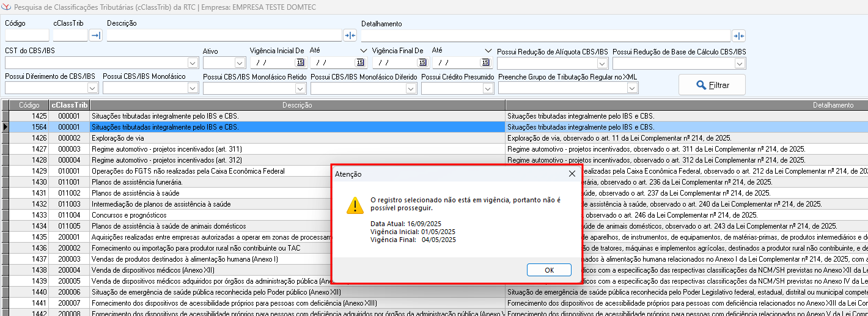
Task: Expand Possui Redução de Alíquota CBS/IBS dropdown
Action: pos(601,63)
